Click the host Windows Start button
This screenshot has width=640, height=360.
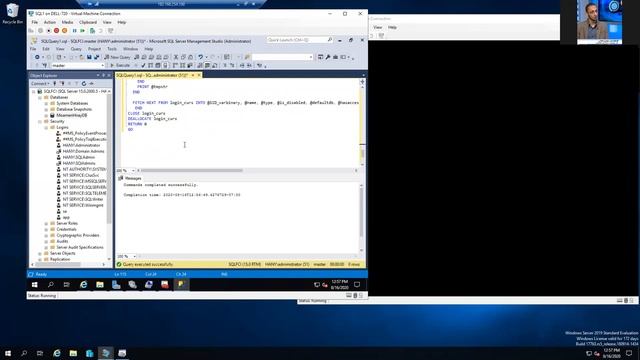tap(8, 353)
